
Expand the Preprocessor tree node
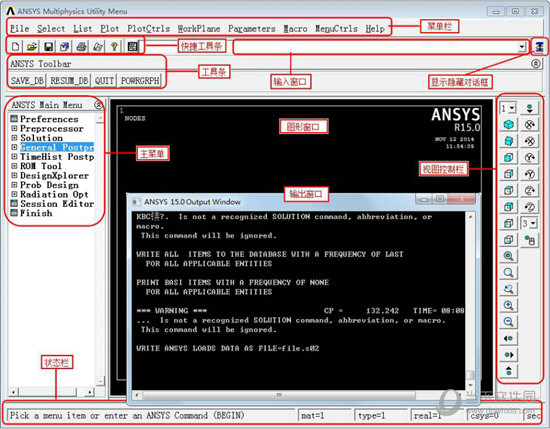[x=14, y=128]
